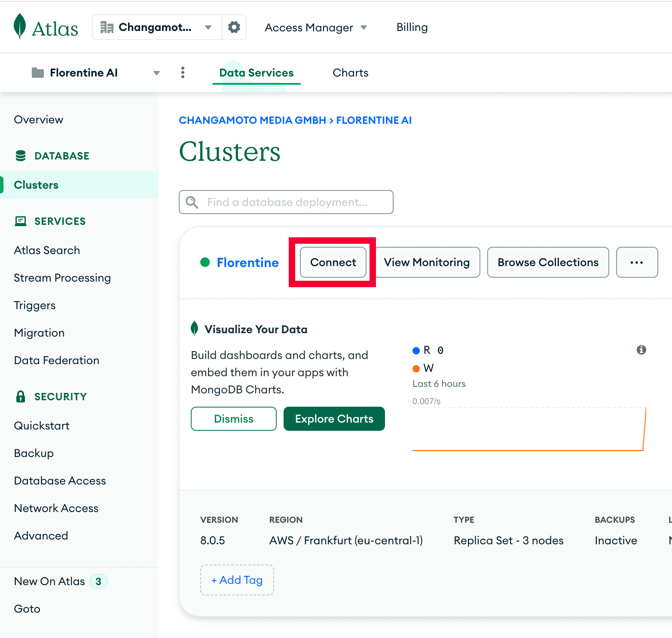Viewport: 672px width, 638px height.
Task: Open project options three-dot menu
Action: 183,73
